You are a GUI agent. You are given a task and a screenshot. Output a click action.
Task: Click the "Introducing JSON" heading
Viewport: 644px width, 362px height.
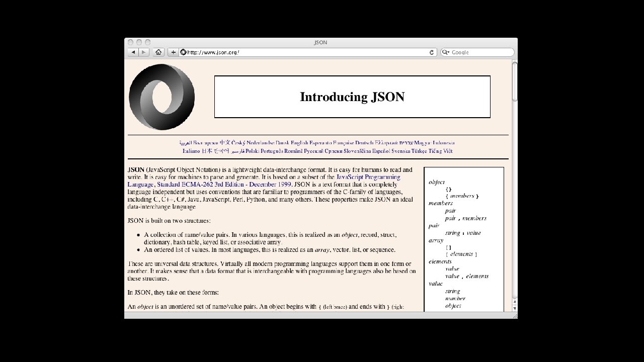click(x=352, y=97)
